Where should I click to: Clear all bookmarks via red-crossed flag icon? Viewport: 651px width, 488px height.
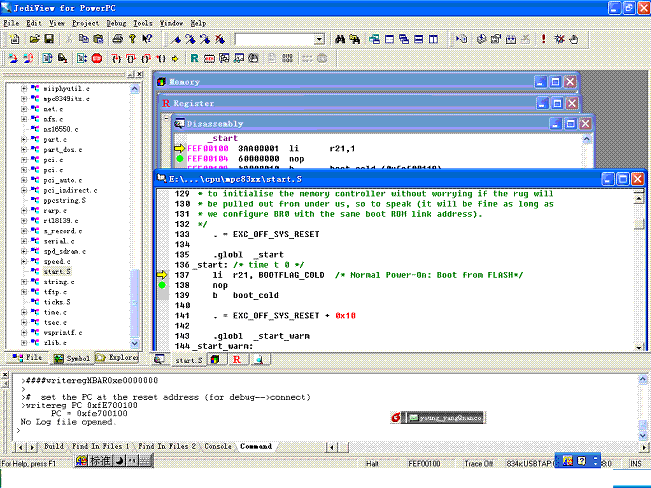[220, 39]
